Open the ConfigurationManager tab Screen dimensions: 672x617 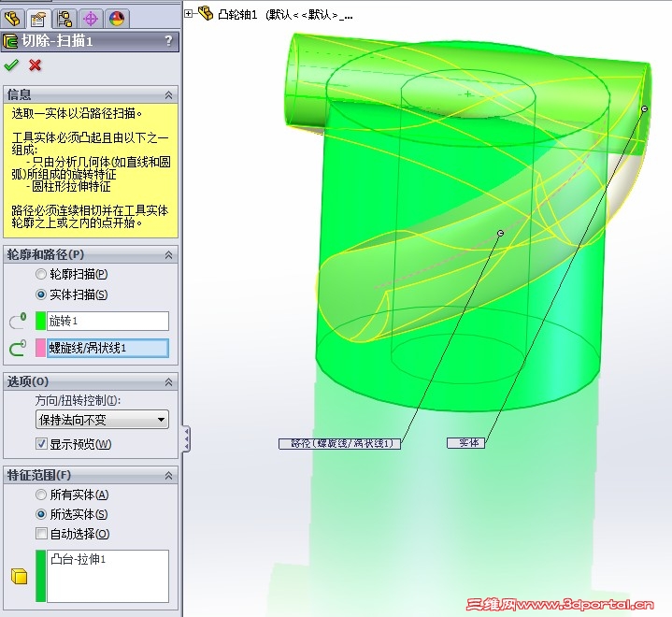(64, 19)
